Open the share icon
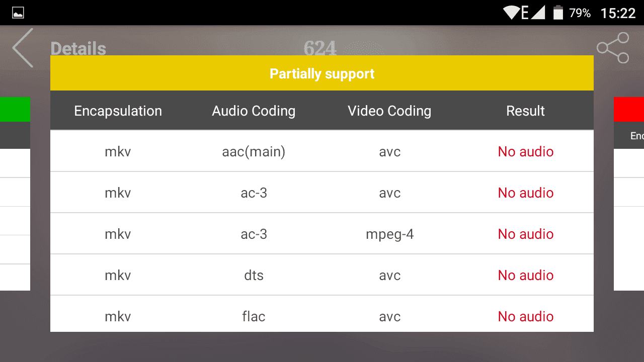644x362 pixels. [613, 48]
